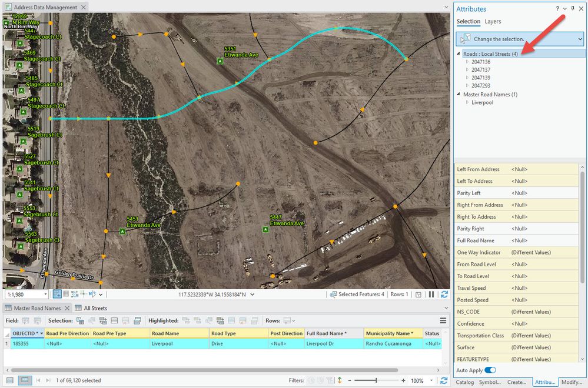Click the pin icon on the Attributes pane
This screenshot has height=388, width=588.
coord(572,9)
